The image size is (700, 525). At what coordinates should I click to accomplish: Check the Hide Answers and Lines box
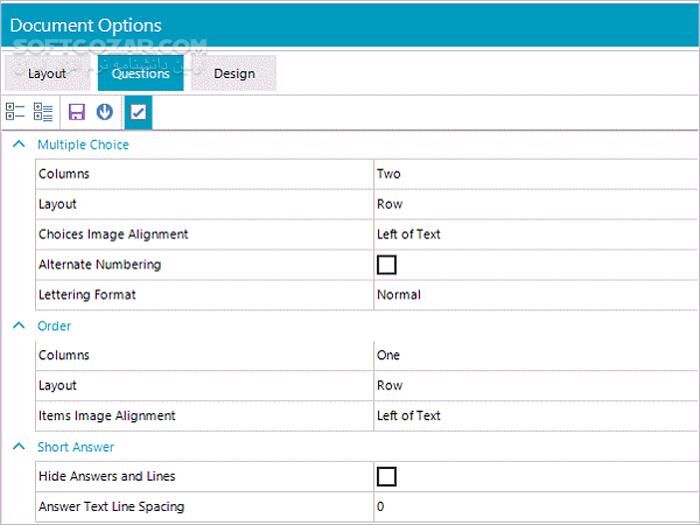(386, 476)
